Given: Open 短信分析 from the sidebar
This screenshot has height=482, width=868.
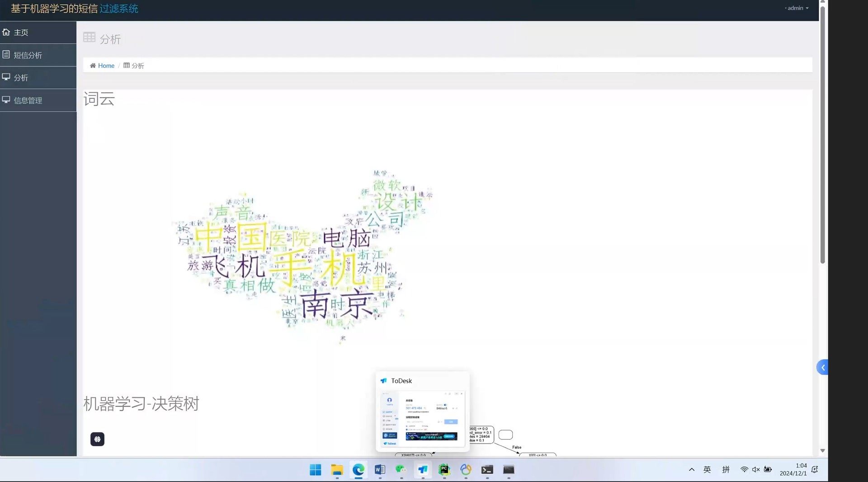Looking at the screenshot, I should tap(28, 55).
